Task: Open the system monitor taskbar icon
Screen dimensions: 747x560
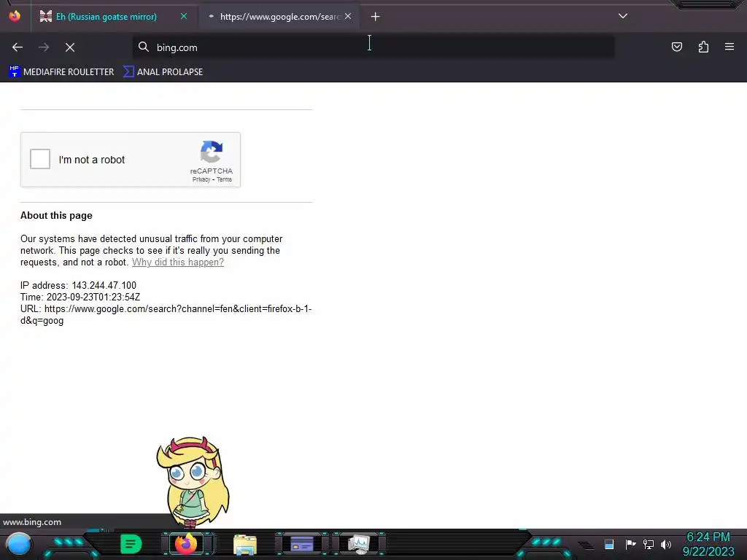Action: (x=358, y=544)
